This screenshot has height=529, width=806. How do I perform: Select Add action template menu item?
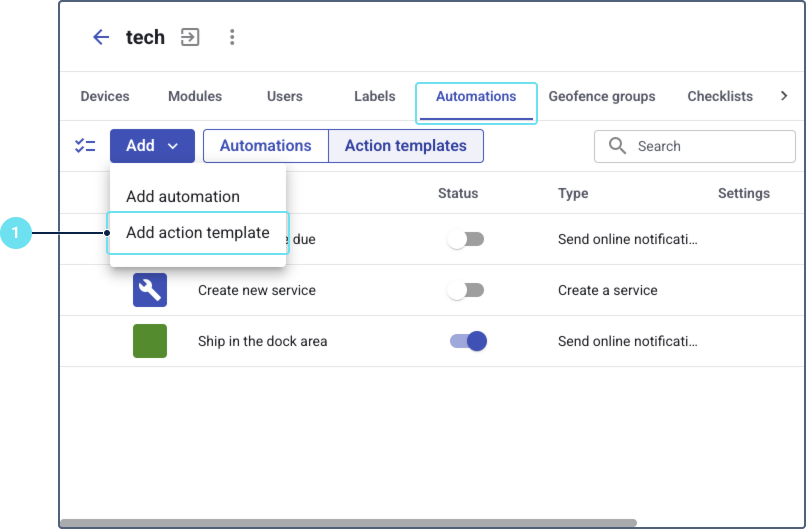pos(198,233)
